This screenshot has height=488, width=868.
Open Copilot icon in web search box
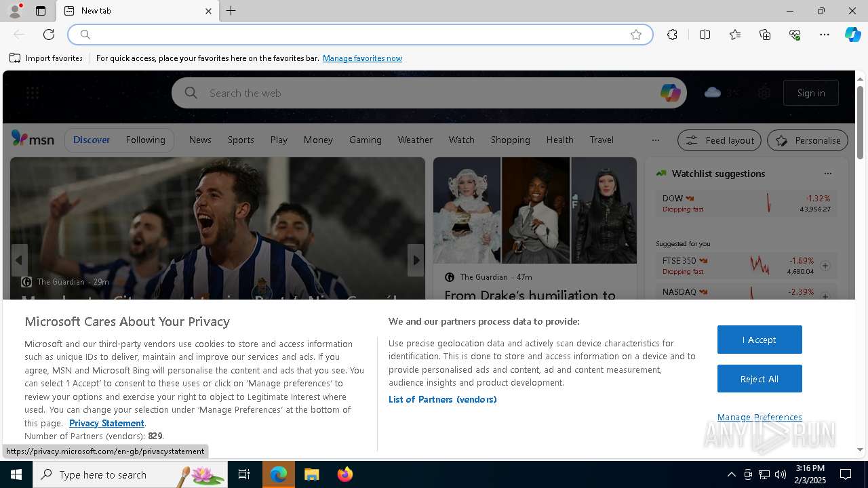click(x=670, y=93)
